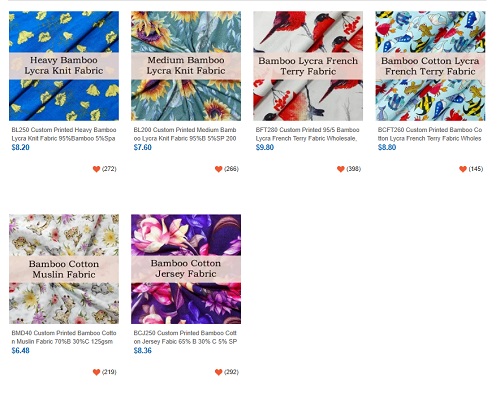Click the heart icon showing 398 likes

tap(341, 169)
